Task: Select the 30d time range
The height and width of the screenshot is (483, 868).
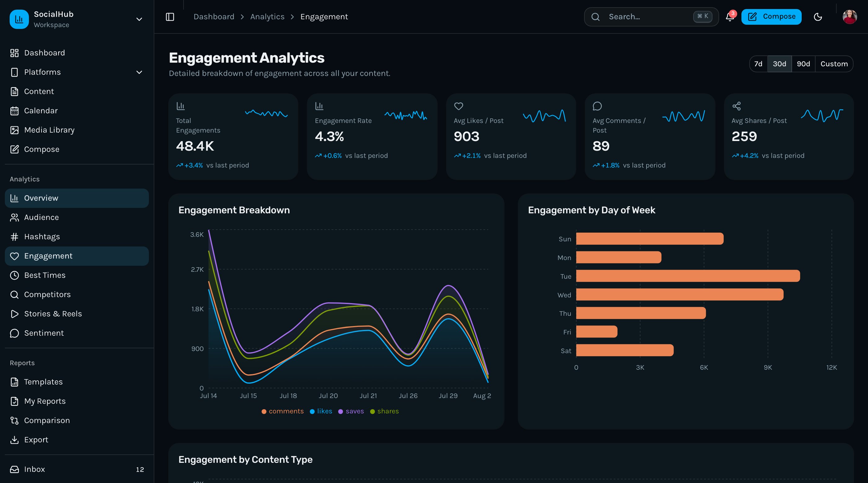Action: (779, 64)
